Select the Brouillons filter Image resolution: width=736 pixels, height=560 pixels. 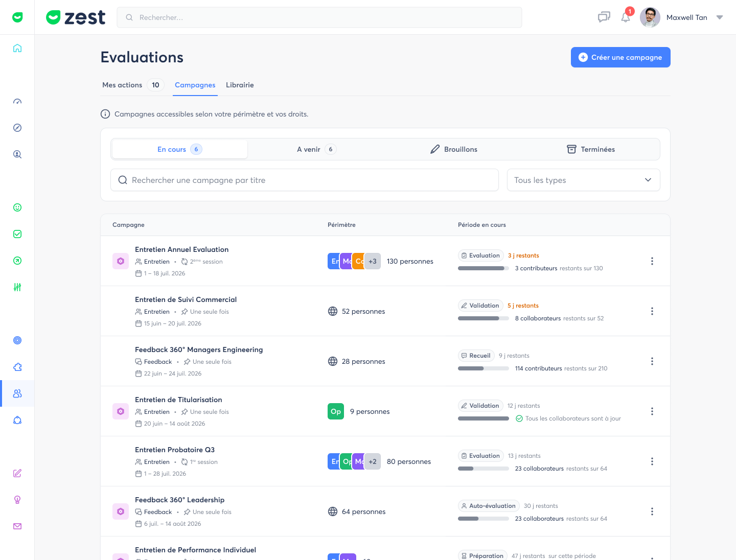[x=454, y=149]
